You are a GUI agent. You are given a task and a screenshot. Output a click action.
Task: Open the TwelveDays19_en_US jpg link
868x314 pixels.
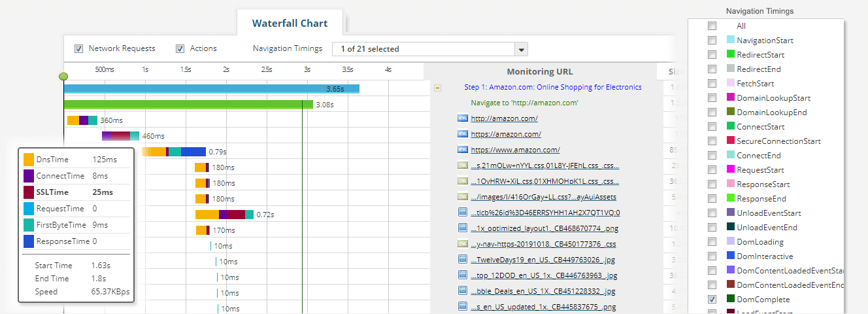point(543,260)
